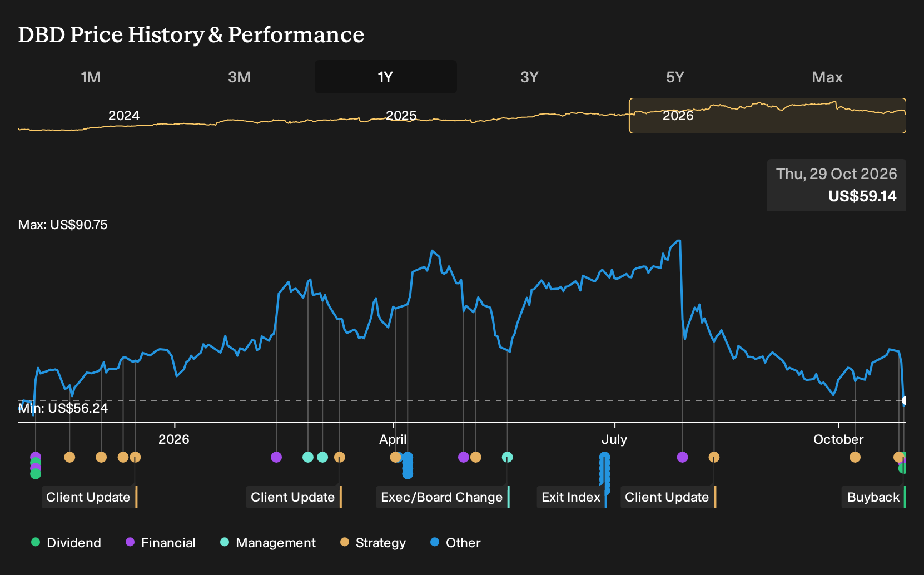Click the highlighted 2026 range selector window
This screenshot has width=924, height=575.
coord(767,116)
